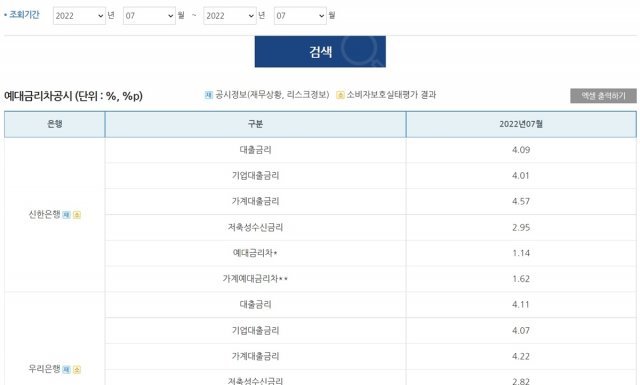Select the 신한은행 bank name
Viewport: 640px width, 385px height.
point(44,214)
